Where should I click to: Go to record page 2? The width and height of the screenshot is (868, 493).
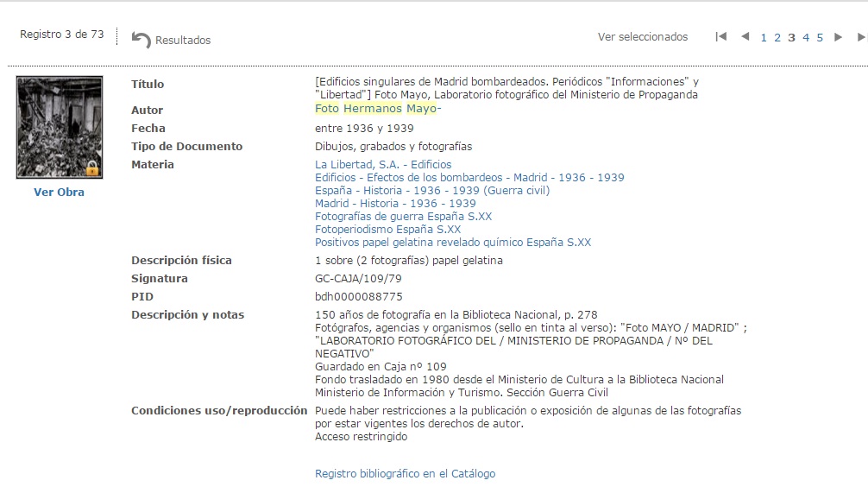click(777, 38)
